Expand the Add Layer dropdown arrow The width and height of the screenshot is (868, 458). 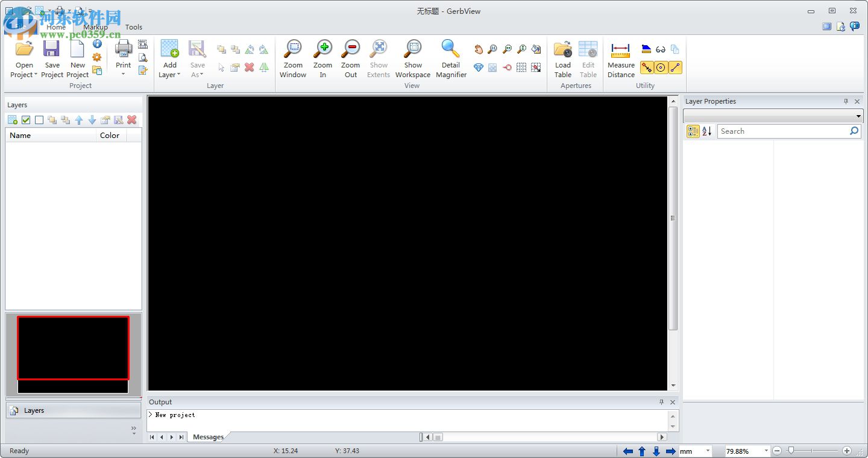click(x=178, y=75)
